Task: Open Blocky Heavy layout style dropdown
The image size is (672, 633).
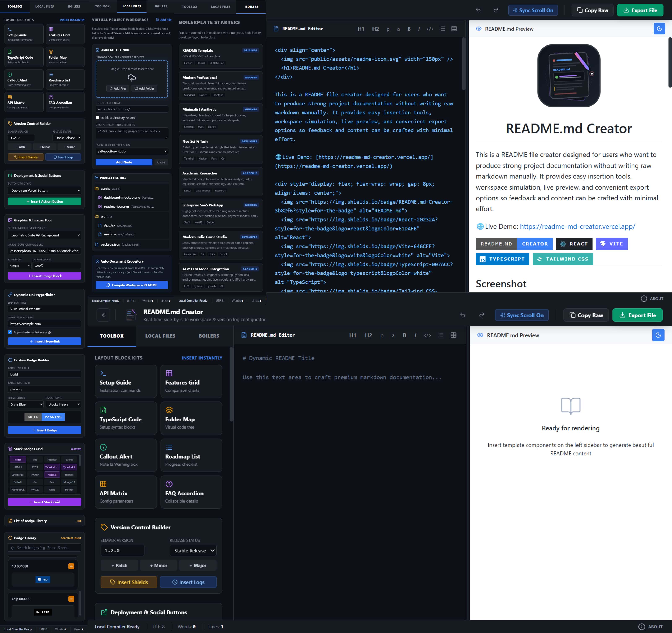Action: pos(64,404)
